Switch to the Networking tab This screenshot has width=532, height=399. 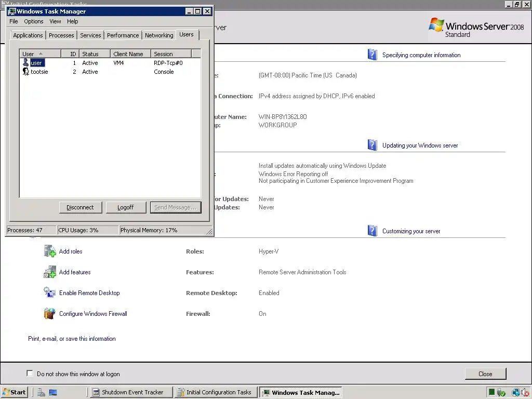point(159,35)
